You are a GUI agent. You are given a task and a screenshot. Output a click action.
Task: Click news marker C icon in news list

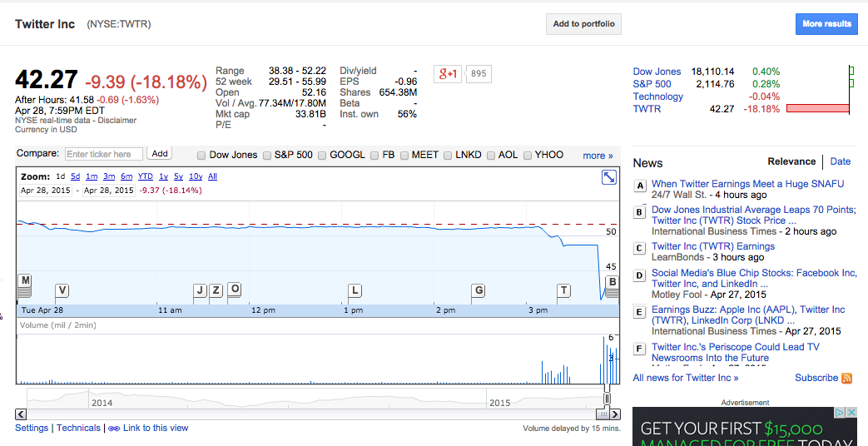(x=639, y=248)
